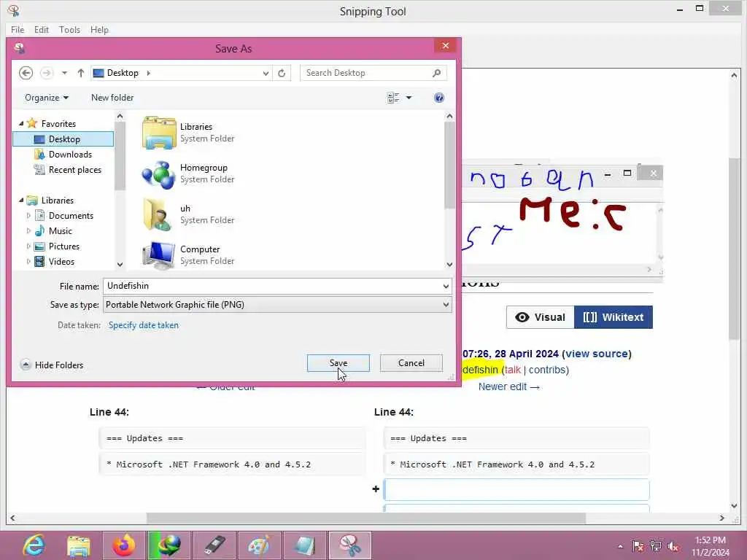Select the Homegroup system folder icon
This screenshot has width=747, height=560.
[x=159, y=174]
